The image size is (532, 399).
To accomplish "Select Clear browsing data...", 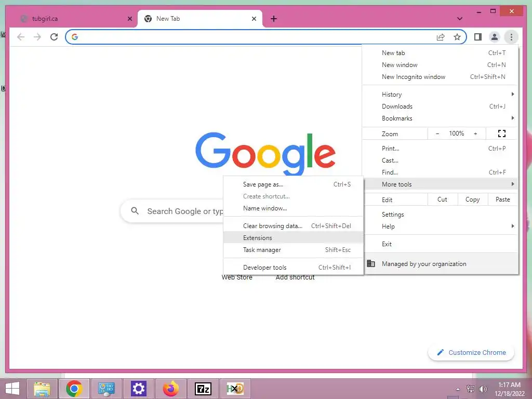I will tap(294, 226).
